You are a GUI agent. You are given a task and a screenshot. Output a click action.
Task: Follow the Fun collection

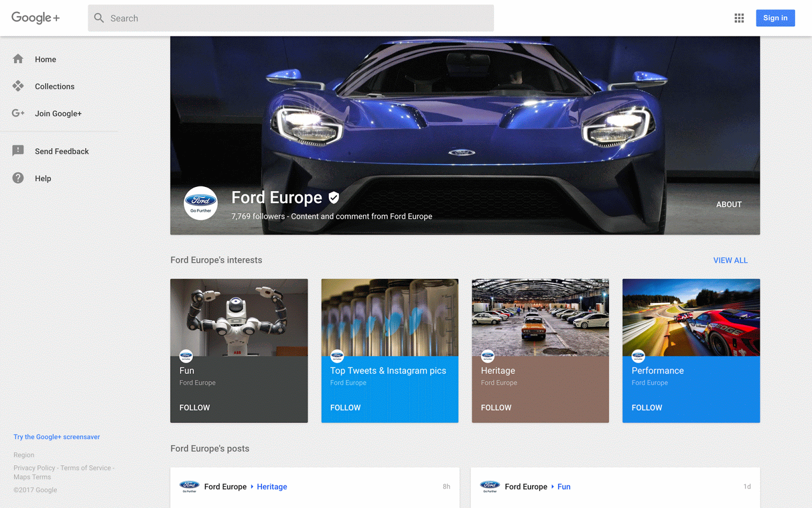(x=194, y=407)
